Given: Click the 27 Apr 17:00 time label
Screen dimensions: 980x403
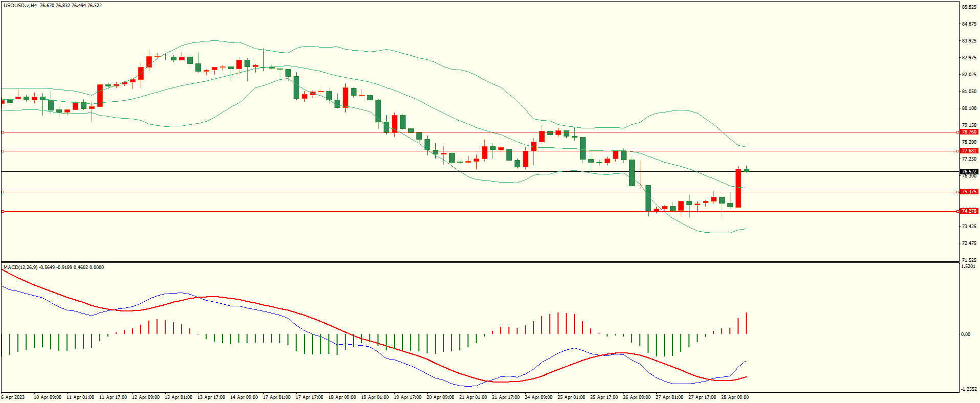Looking at the screenshot, I should [702, 397].
